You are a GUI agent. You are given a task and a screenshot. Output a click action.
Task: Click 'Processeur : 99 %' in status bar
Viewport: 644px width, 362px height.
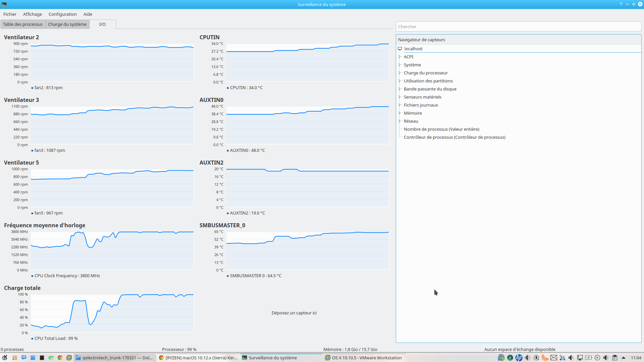click(179, 349)
